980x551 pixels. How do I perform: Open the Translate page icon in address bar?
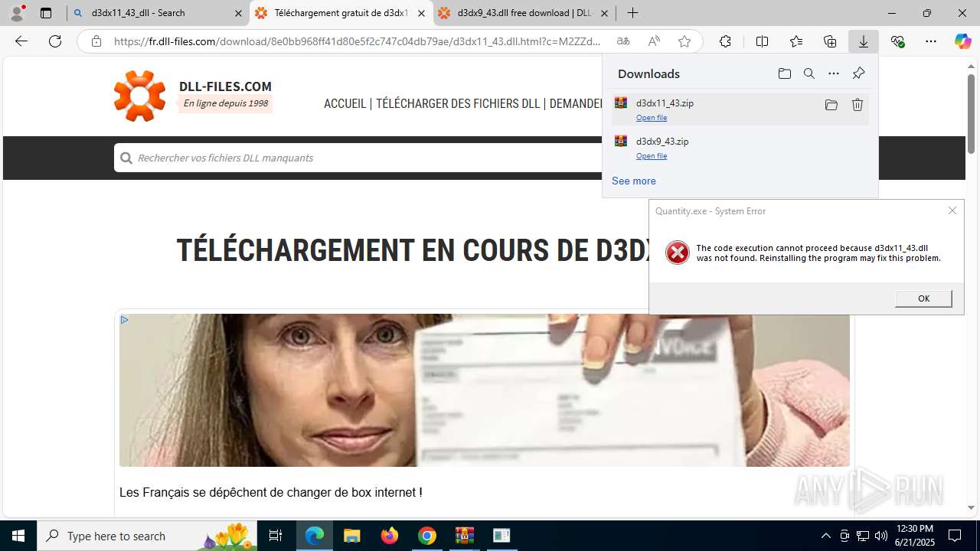(x=623, y=41)
